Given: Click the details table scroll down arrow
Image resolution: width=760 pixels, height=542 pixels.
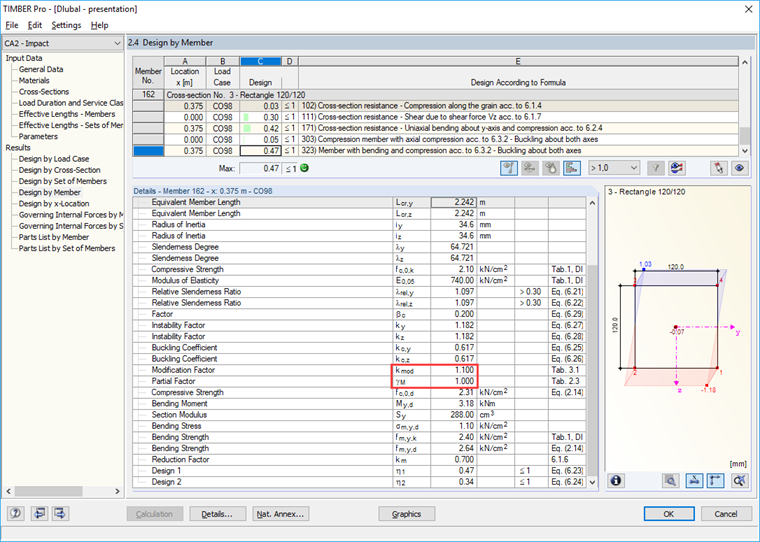Looking at the screenshot, I should tap(592, 482).
